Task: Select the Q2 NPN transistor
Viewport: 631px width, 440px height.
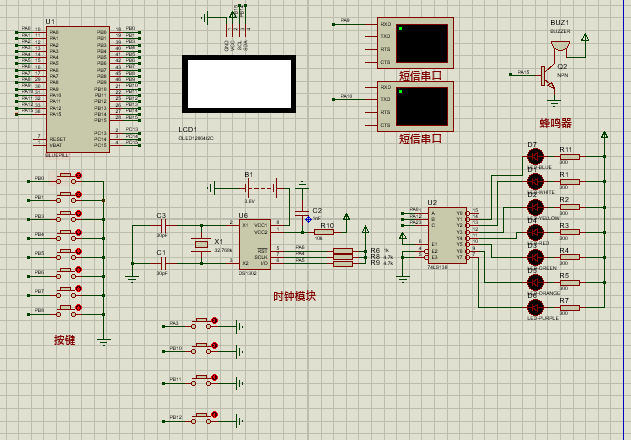Action: coord(548,77)
